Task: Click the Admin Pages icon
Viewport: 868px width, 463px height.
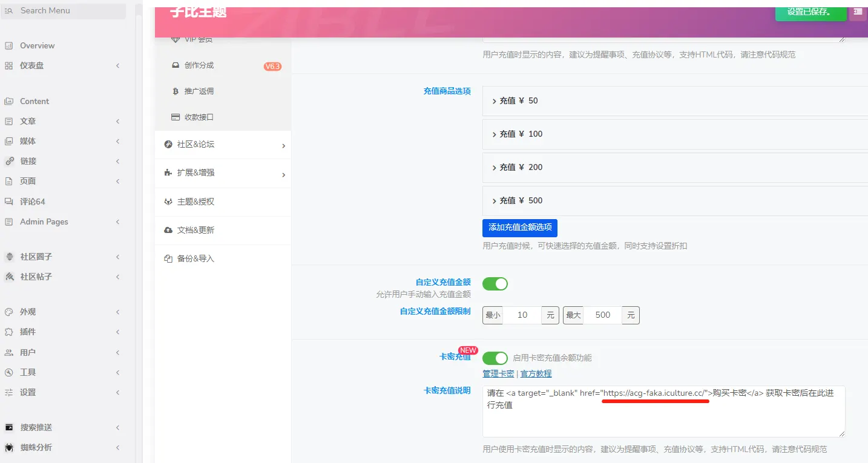Action: tap(8, 222)
